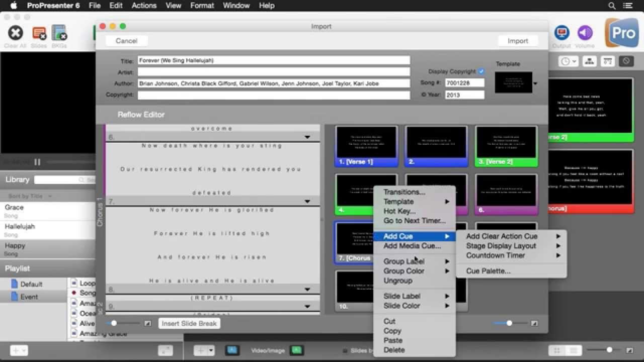Open the Sort by Title dropdown
This screenshot has height=362, width=644.
[30, 196]
